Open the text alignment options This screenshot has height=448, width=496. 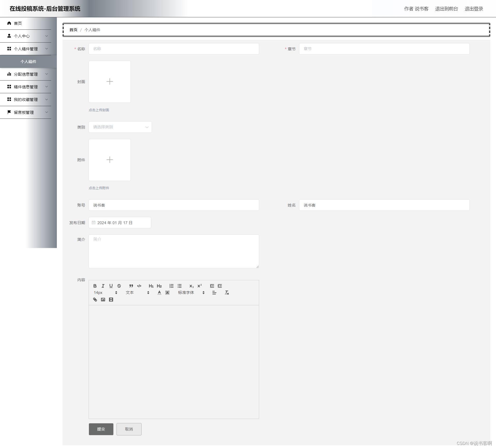[214, 293]
